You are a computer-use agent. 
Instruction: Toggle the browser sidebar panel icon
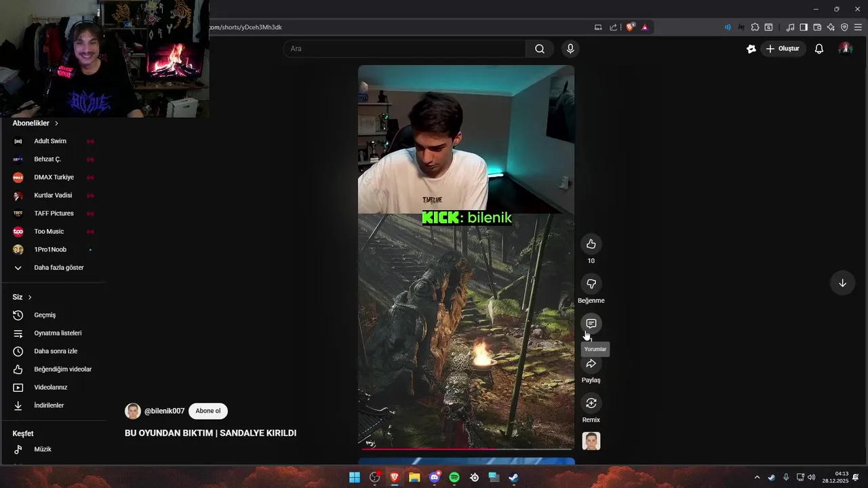coord(804,27)
